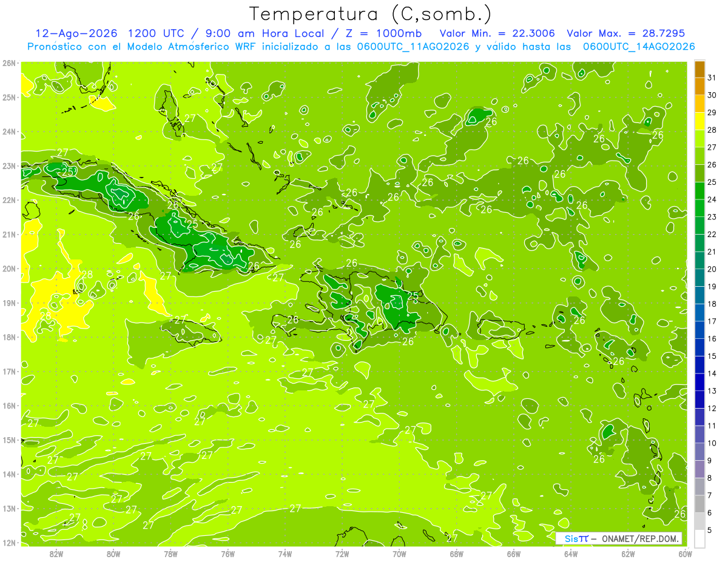This screenshot has height=562, width=728.
Task: Click the latitude axis label '22N'
Action: (9, 200)
